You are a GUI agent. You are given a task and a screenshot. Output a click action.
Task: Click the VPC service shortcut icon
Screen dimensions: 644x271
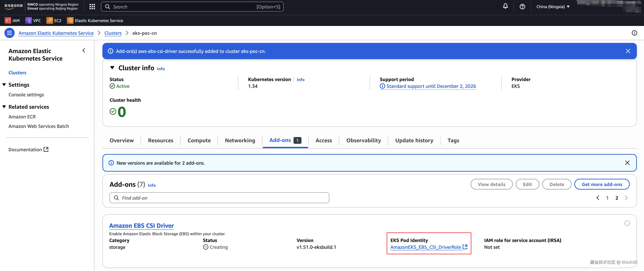click(28, 21)
